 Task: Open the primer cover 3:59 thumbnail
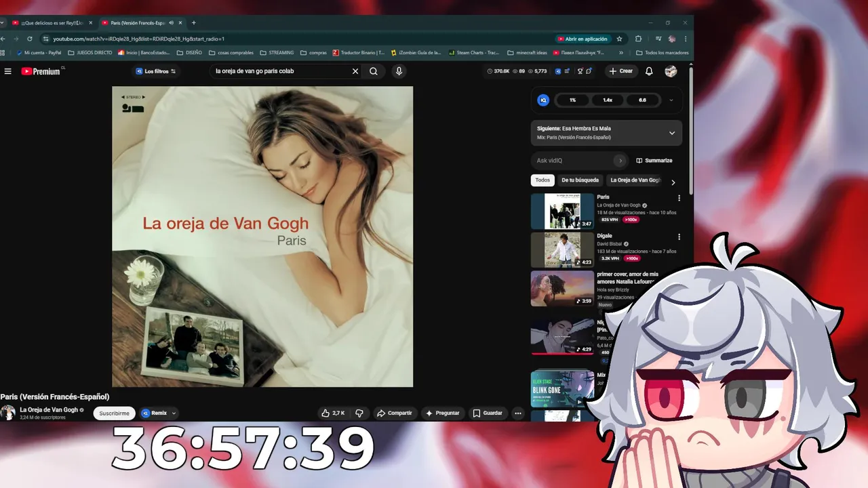click(562, 289)
